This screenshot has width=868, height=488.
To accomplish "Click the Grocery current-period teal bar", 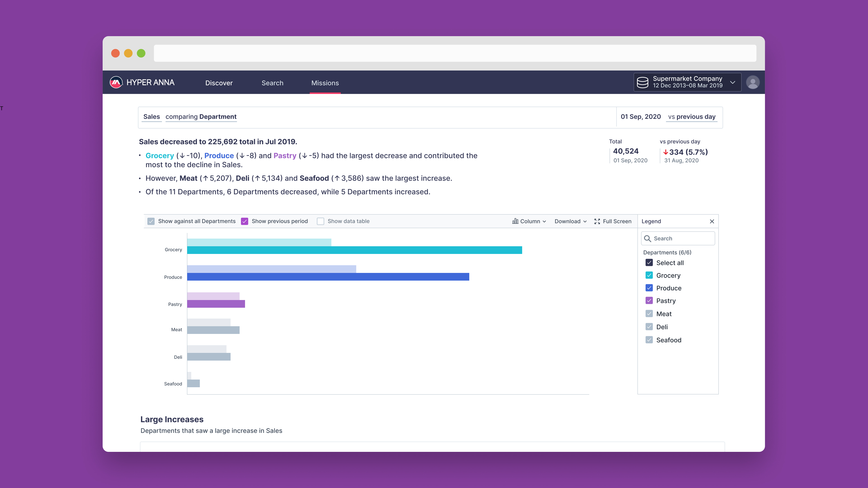I will pyautogui.click(x=354, y=250).
